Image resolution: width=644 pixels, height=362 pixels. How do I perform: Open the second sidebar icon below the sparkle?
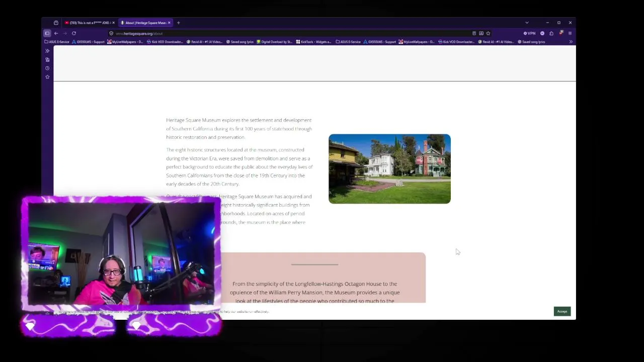point(47,59)
